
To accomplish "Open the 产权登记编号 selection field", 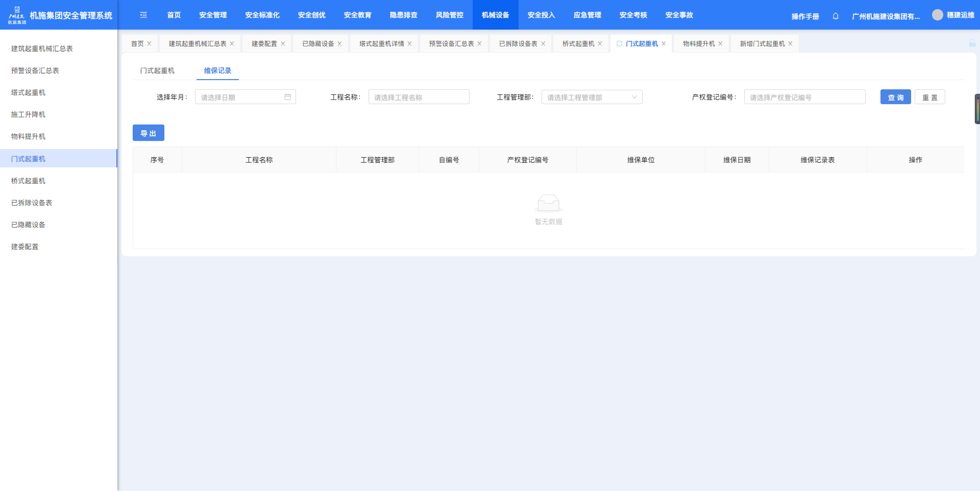I will click(804, 97).
